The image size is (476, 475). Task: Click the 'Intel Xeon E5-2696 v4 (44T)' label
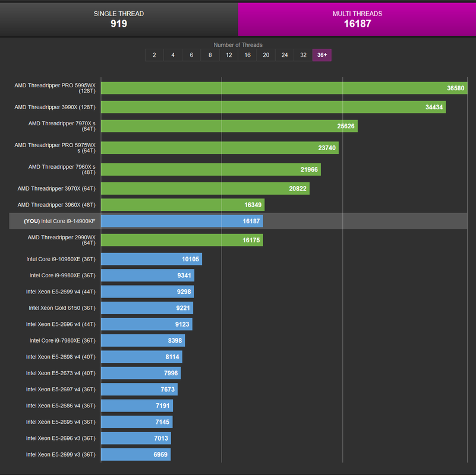point(61,324)
